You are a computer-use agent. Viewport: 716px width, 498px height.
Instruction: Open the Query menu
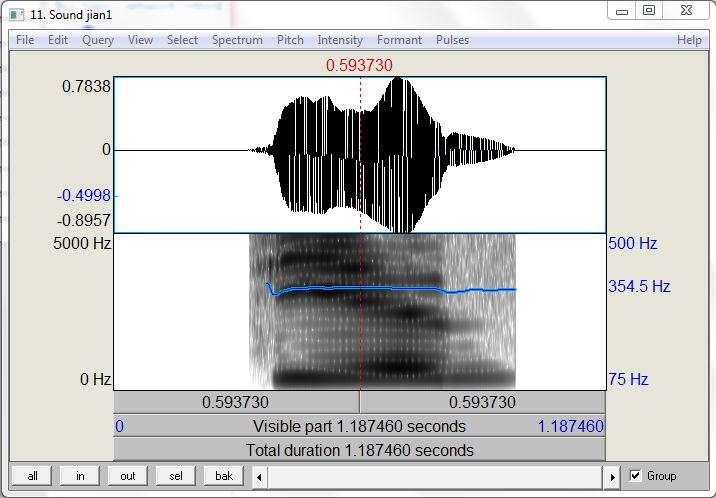tap(98, 40)
